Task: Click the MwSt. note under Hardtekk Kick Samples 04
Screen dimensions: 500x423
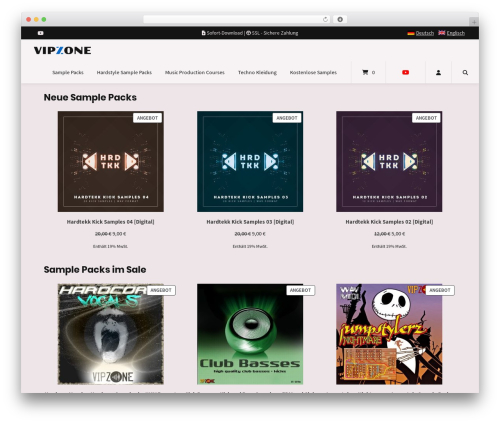Action: pyautogui.click(x=110, y=246)
